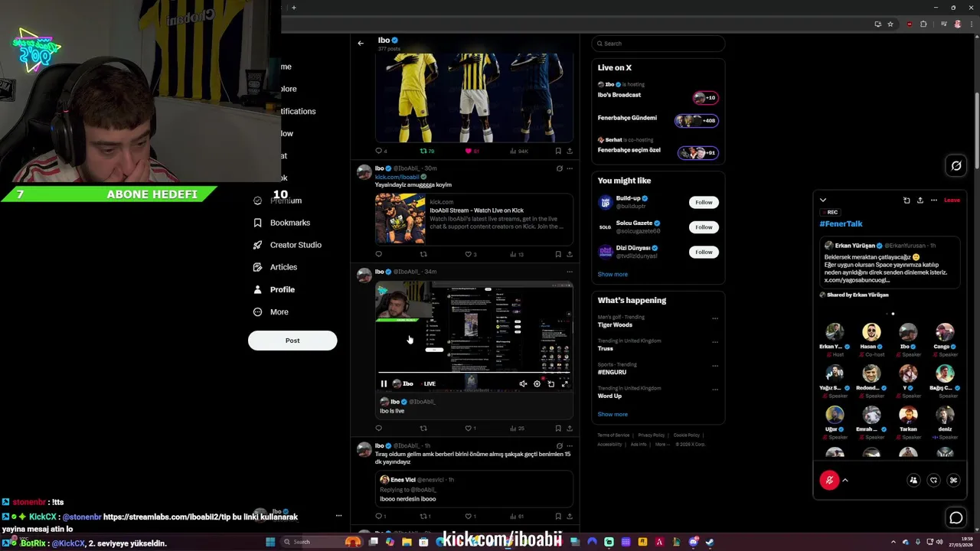Like the 'Tıraş oldum' post
Screen dimensions: 980x551
point(469,516)
